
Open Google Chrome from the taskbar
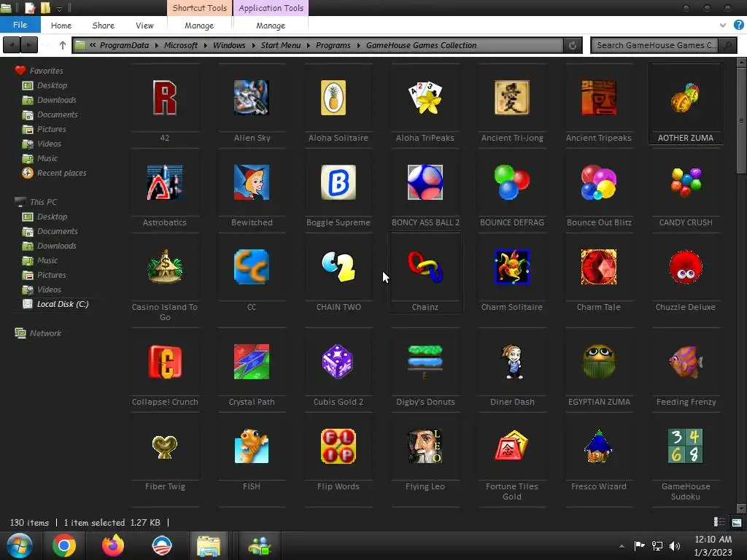point(64,545)
